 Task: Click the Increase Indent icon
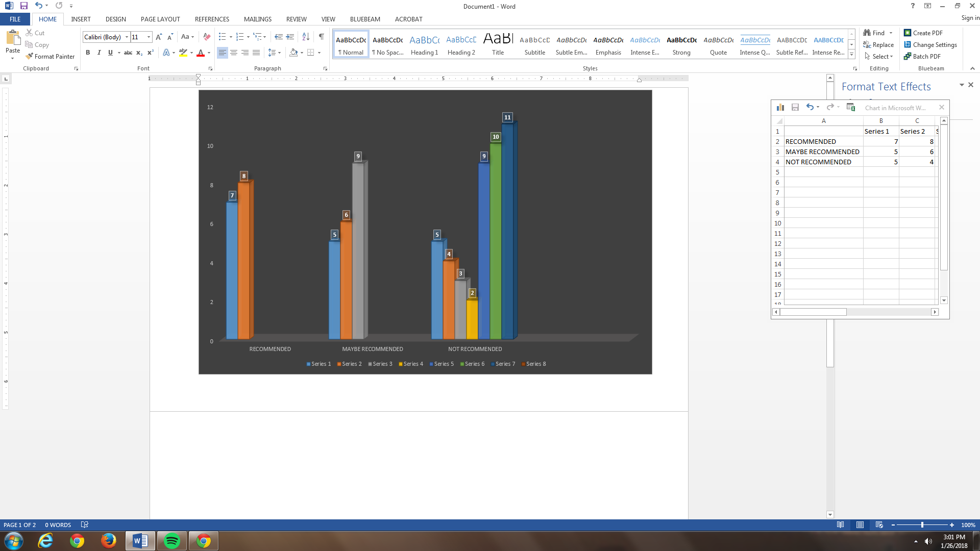[290, 37]
